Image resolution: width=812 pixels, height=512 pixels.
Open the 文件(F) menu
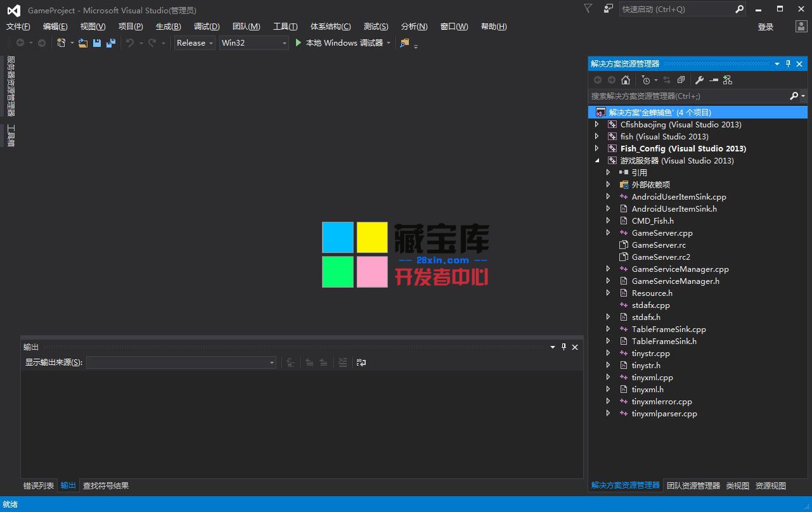click(x=18, y=26)
